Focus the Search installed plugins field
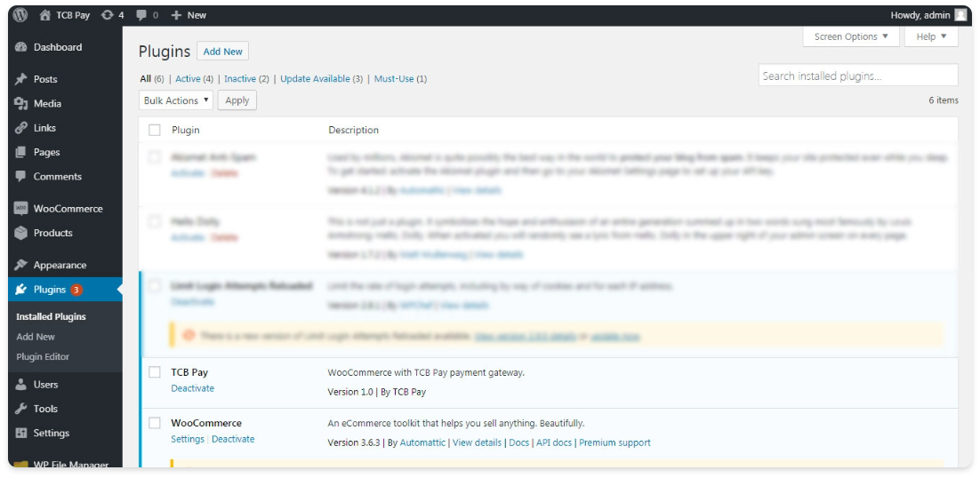This screenshot has width=980, height=478. pos(858,76)
